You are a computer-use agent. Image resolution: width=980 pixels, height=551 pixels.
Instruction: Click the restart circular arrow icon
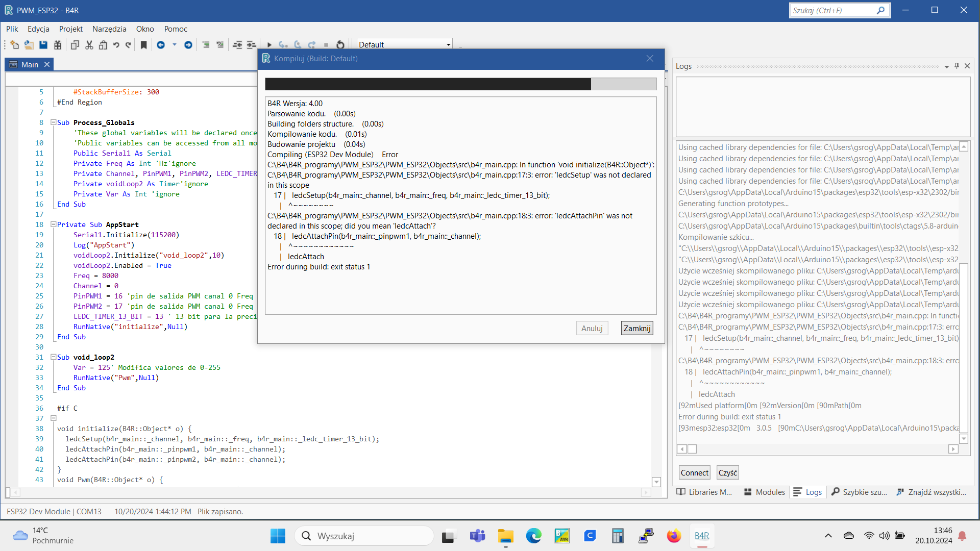pyautogui.click(x=340, y=45)
